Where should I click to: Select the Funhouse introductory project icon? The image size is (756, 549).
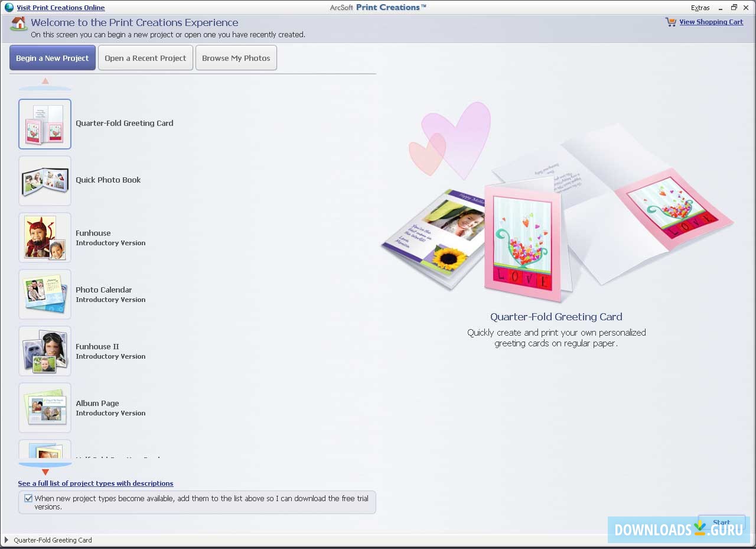click(45, 238)
